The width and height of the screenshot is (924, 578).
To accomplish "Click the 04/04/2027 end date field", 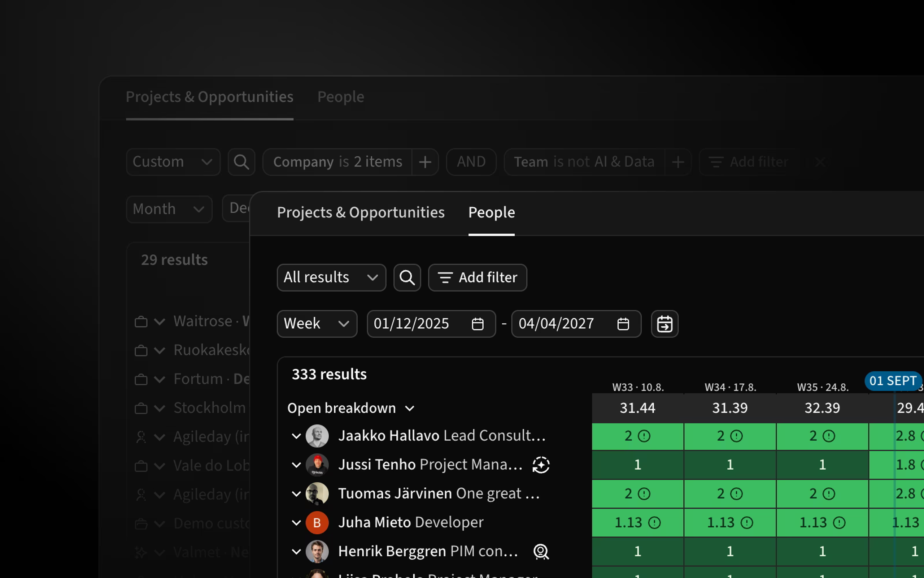I will (x=576, y=324).
